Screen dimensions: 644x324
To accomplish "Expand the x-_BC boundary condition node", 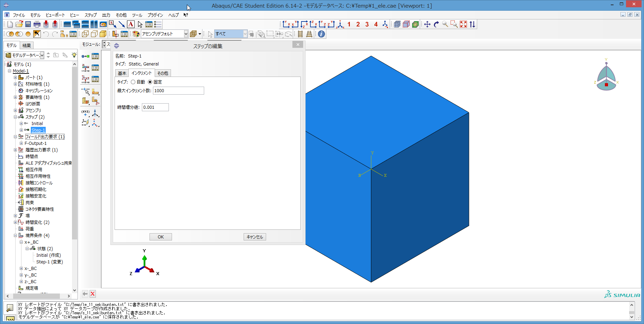I will (x=21, y=269).
